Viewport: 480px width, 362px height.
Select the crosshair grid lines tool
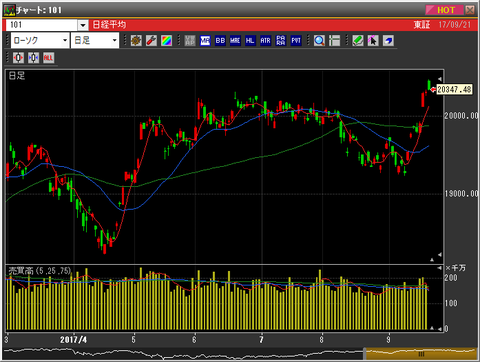334,41
